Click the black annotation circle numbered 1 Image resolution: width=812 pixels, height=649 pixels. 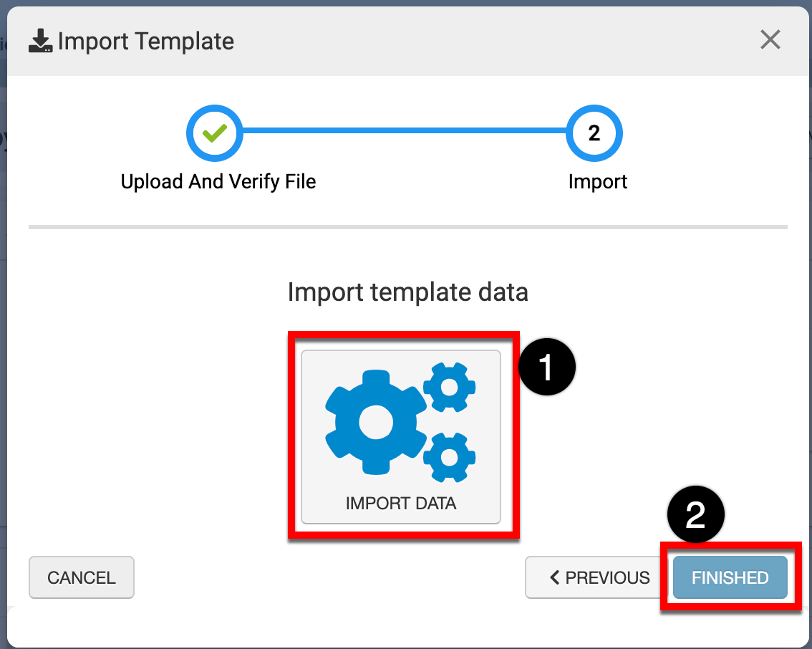pos(547,367)
